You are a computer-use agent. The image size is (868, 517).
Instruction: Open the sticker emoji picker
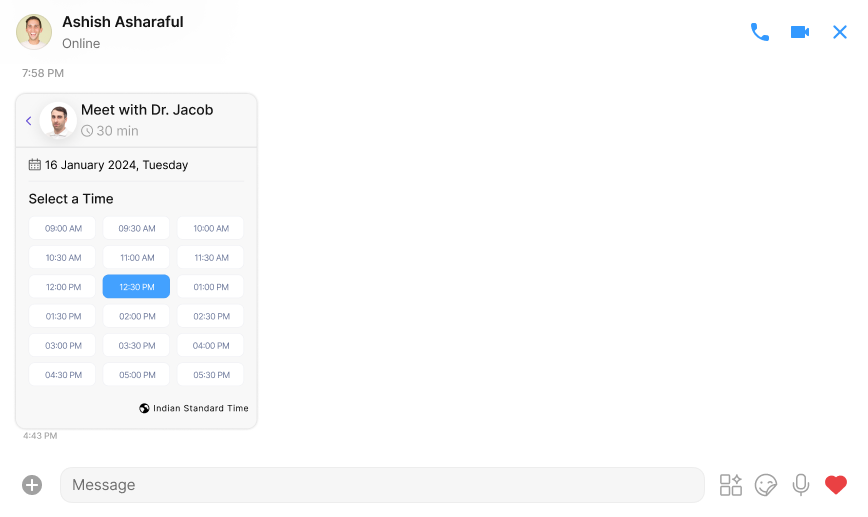click(x=766, y=485)
